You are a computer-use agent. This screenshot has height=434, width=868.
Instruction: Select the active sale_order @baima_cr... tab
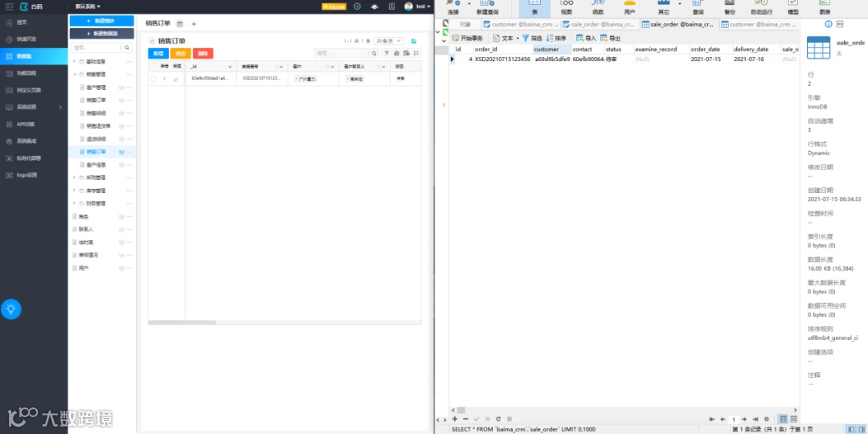tap(678, 24)
